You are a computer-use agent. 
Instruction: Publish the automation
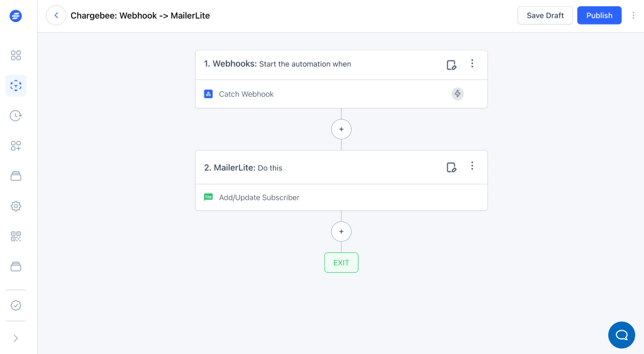599,16
